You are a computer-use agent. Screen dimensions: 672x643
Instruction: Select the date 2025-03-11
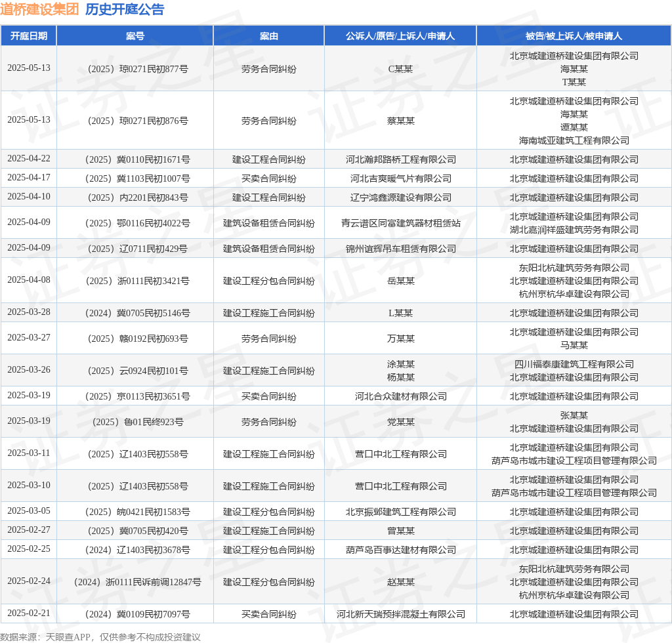point(29,453)
